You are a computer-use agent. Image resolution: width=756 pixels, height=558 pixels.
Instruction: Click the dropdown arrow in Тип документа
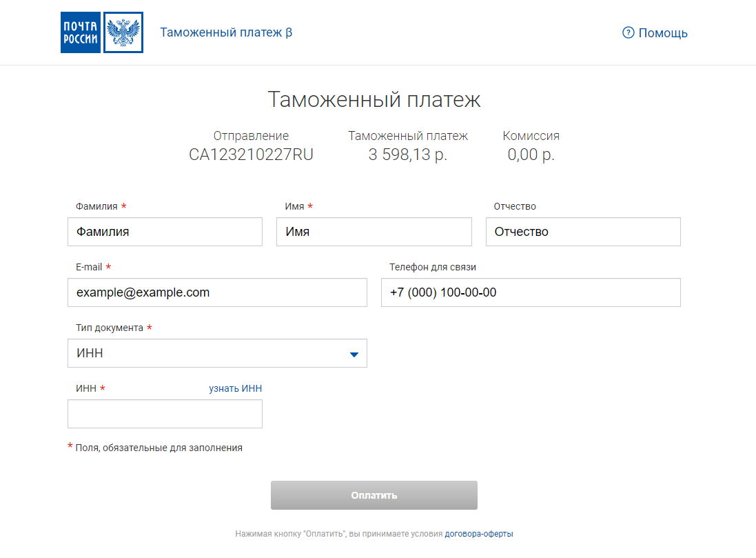354,353
